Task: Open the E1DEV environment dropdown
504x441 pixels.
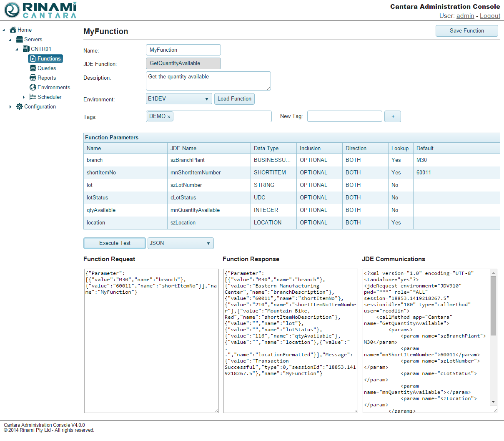Action: (x=179, y=99)
